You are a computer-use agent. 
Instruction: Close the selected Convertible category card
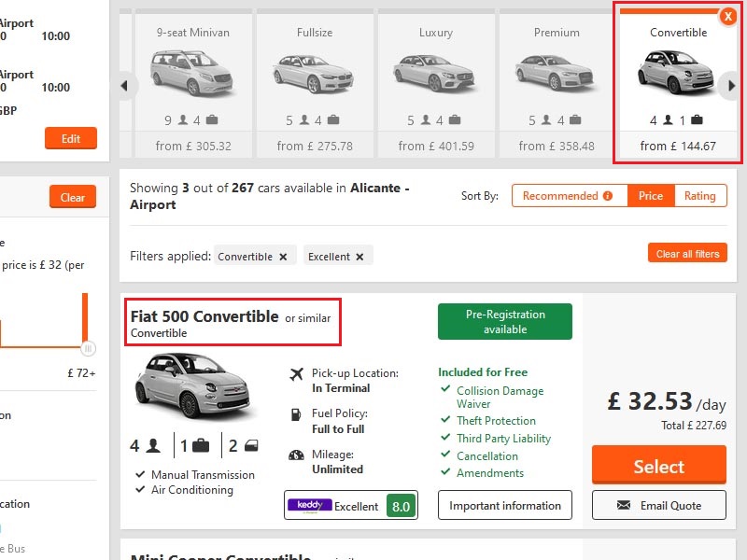[x=728, y=17]
